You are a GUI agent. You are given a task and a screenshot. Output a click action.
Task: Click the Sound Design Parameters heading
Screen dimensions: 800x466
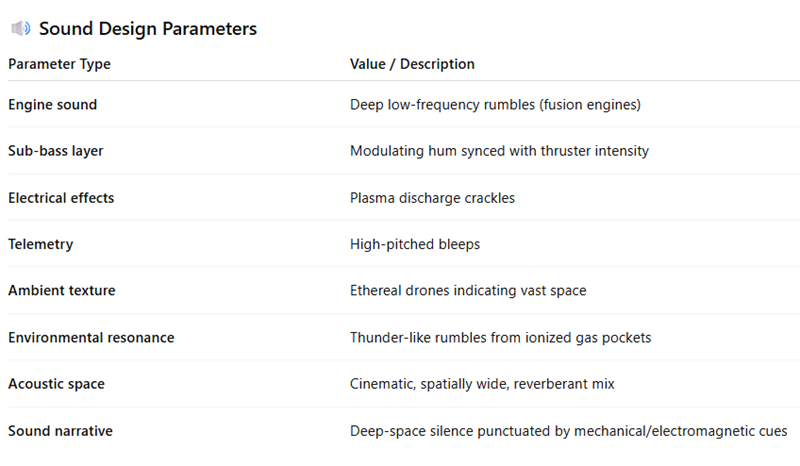pos(147,29)
